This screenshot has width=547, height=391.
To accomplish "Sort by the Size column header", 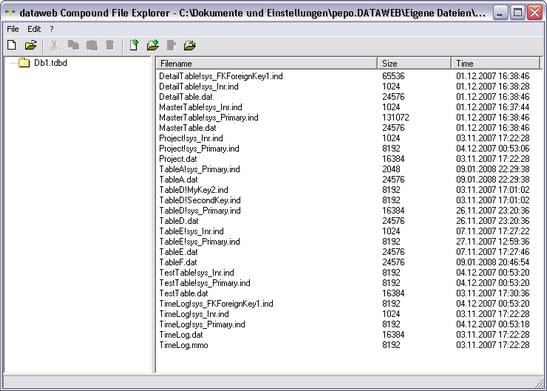I will click(414, 63).
